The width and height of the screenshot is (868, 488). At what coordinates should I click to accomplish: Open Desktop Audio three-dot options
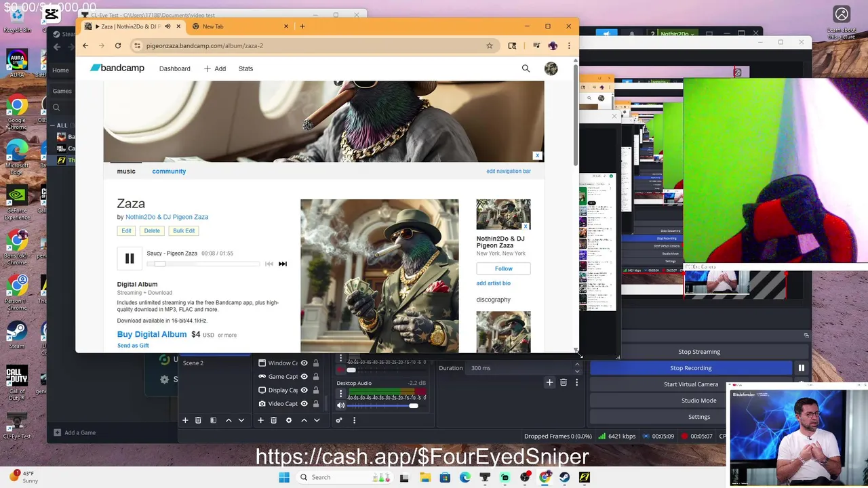(x=341, y=393)
